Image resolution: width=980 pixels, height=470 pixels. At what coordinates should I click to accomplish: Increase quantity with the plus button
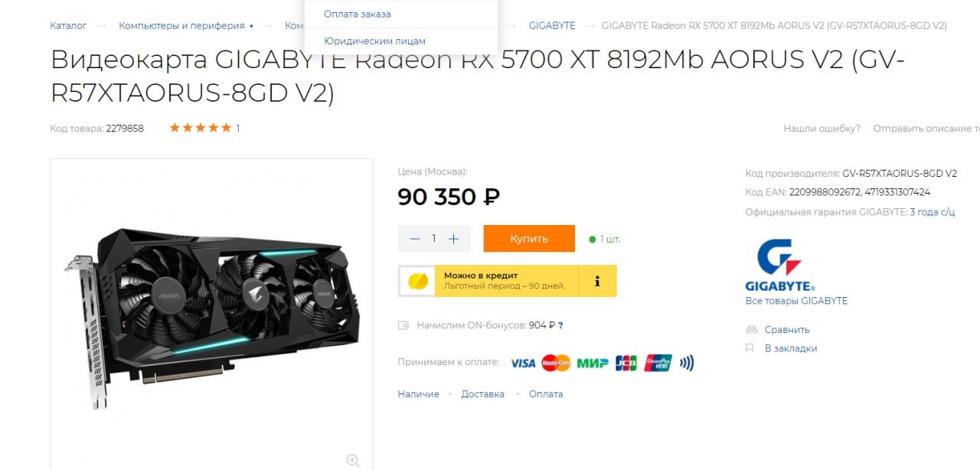[453, 239]
